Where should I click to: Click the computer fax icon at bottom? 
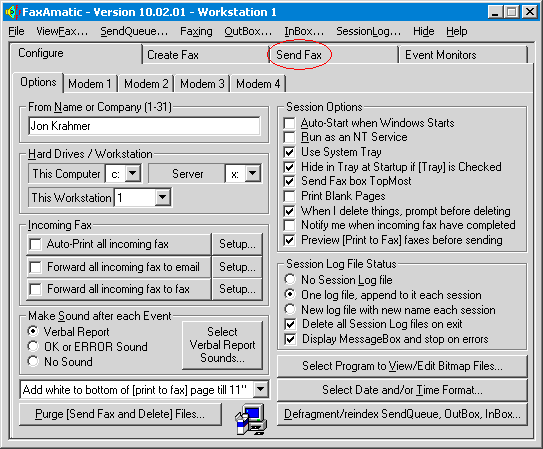click(251, 419)
